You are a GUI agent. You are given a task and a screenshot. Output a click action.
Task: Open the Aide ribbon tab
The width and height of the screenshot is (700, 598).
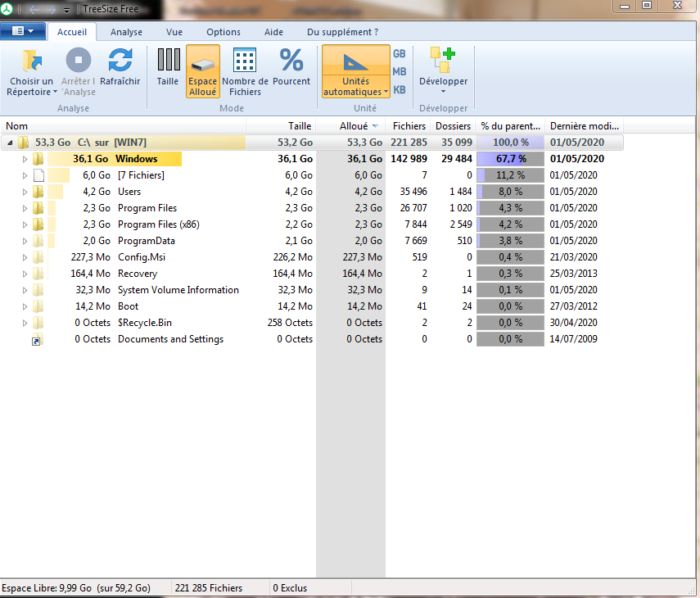pos(273,32)
